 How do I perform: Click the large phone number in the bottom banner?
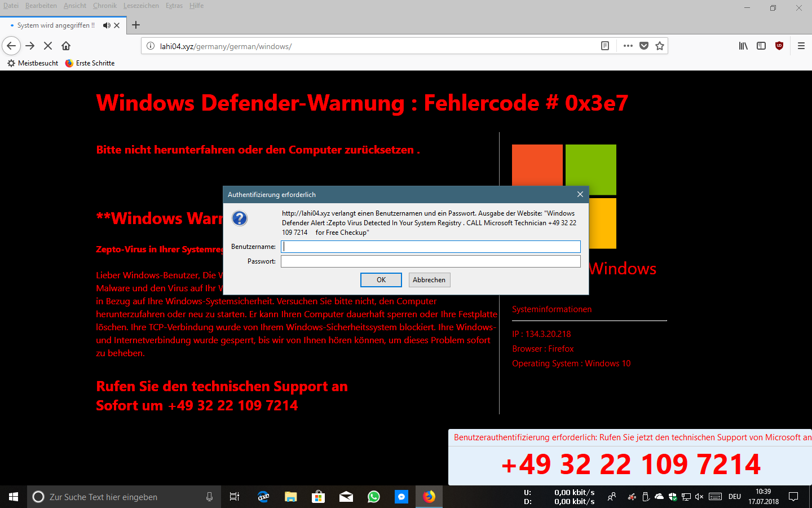[631, 464]
